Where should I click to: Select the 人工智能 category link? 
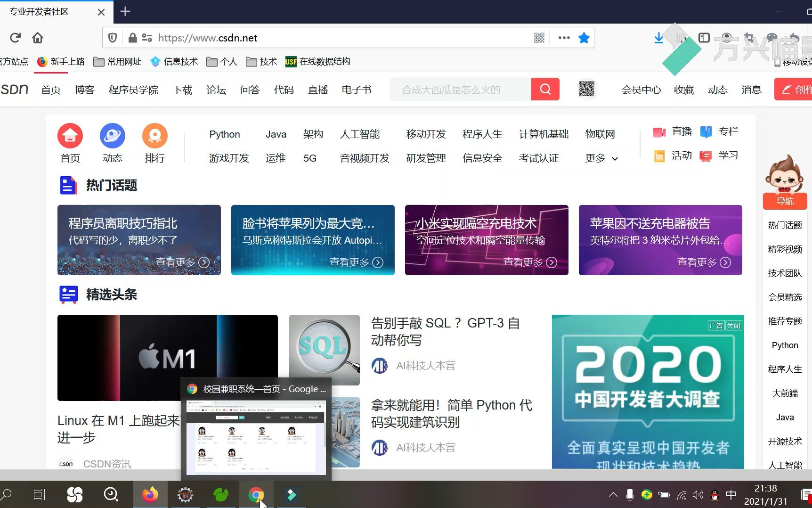(x=360, y=134)
